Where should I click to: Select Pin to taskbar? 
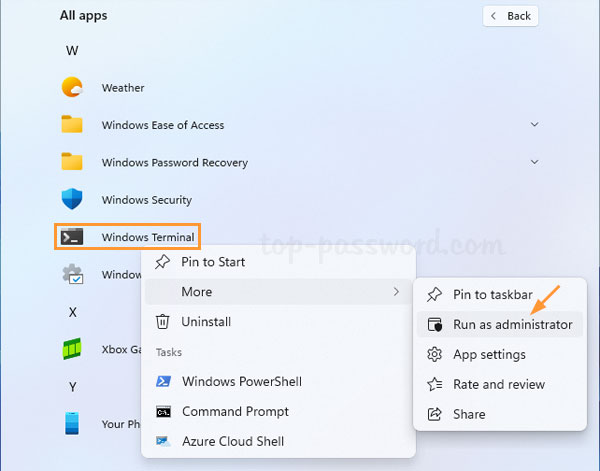point(500,295)
